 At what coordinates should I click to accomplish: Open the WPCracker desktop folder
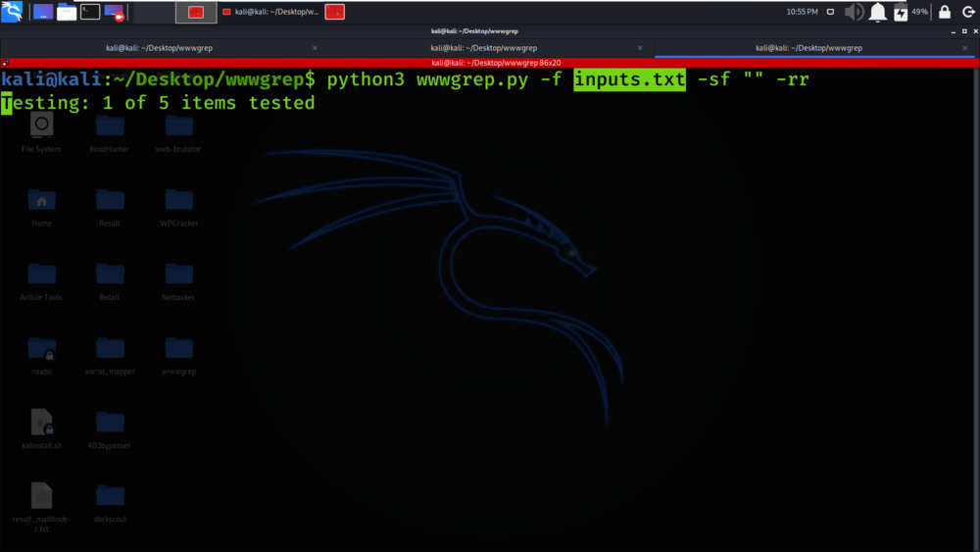click(178, 206)
